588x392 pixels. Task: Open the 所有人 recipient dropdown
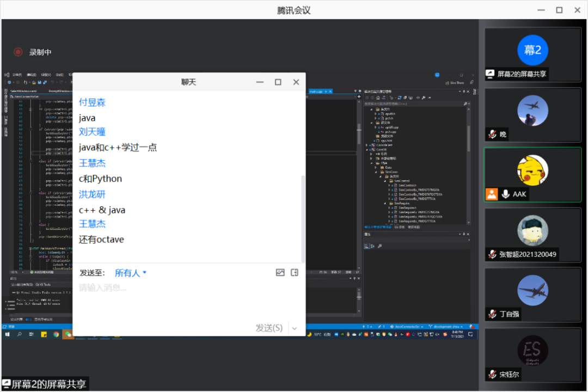(x=131, y=273)
